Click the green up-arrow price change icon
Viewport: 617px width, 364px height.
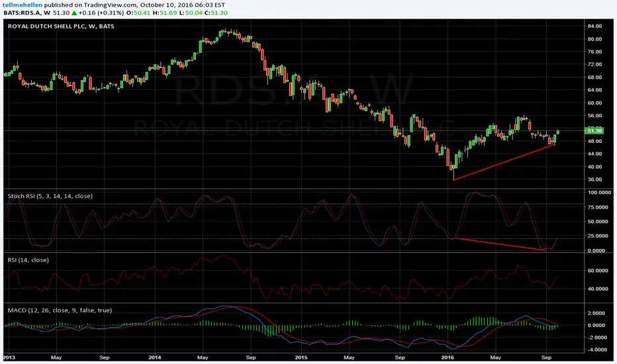(74, 13)
